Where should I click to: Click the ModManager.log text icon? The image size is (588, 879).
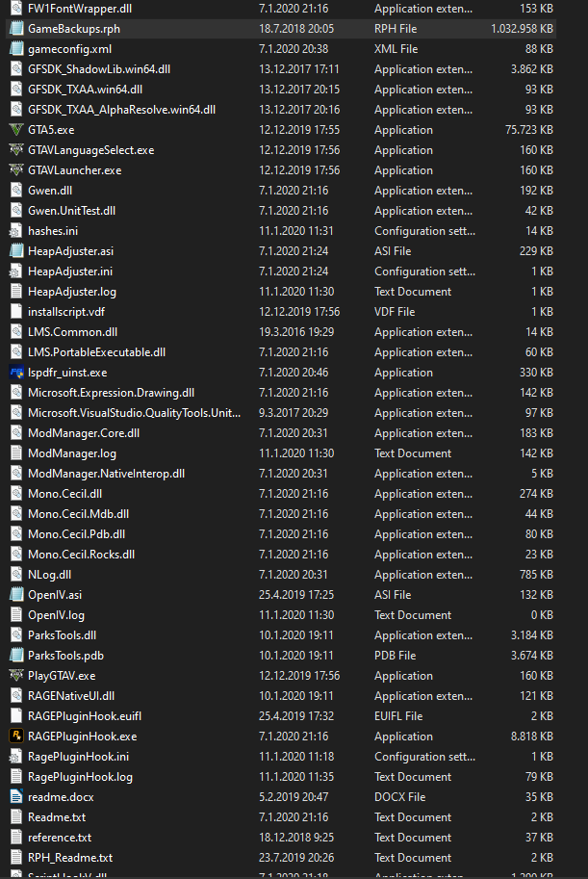(16, 452)
